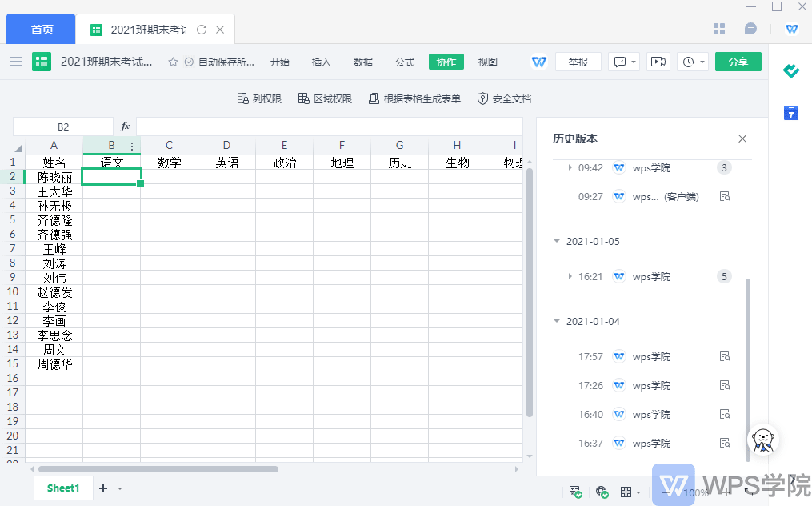Select the 陈晓丽 cell

(54, 177)
